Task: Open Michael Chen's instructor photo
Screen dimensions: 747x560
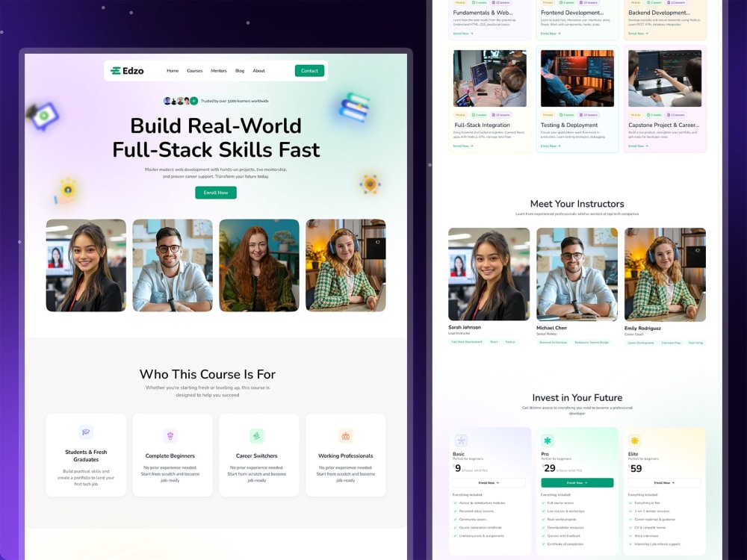Action: [x=577, y=274]
